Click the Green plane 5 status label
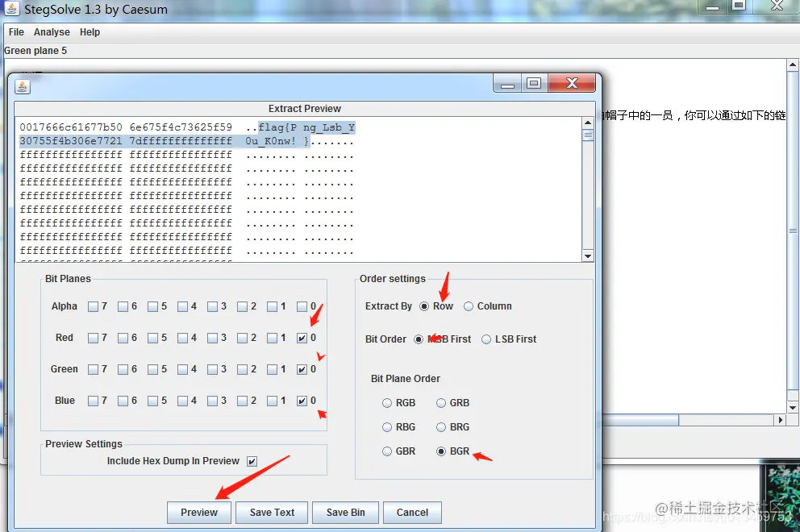The image size is (800, 532). tap(35, 51)
